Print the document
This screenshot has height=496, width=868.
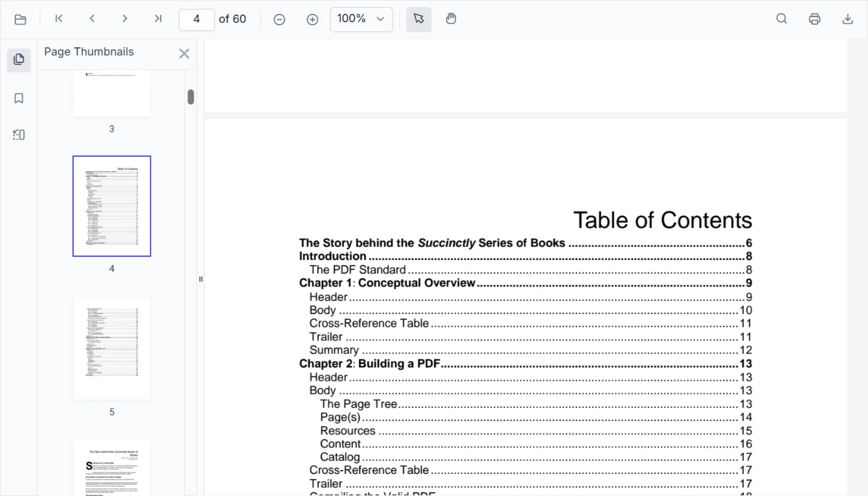coord(814,19)
